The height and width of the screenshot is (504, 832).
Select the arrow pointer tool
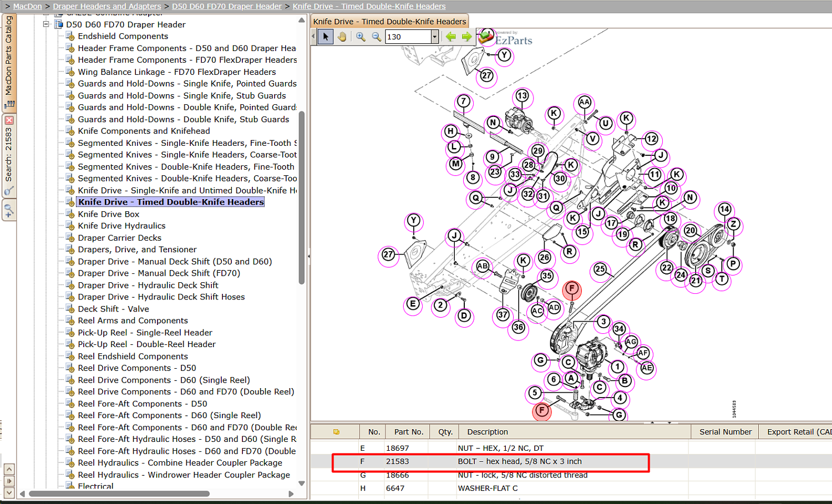click(x=326, y=37)
